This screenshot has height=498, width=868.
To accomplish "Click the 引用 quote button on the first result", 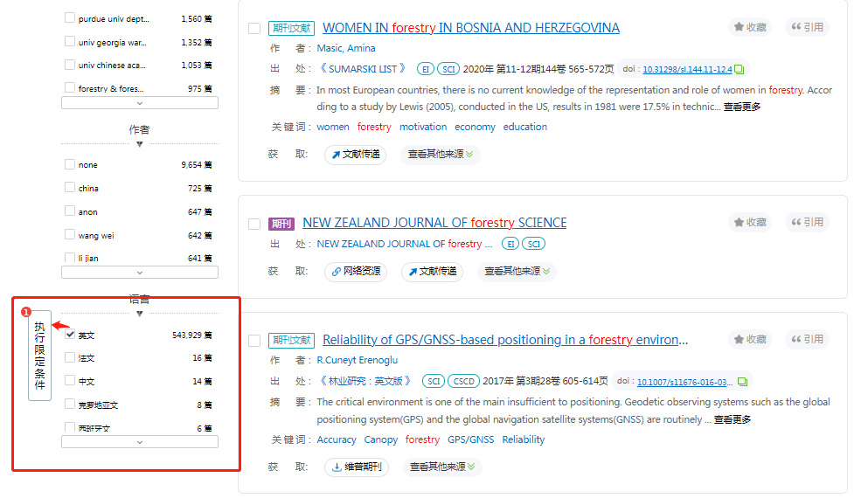I will [807, 27].
